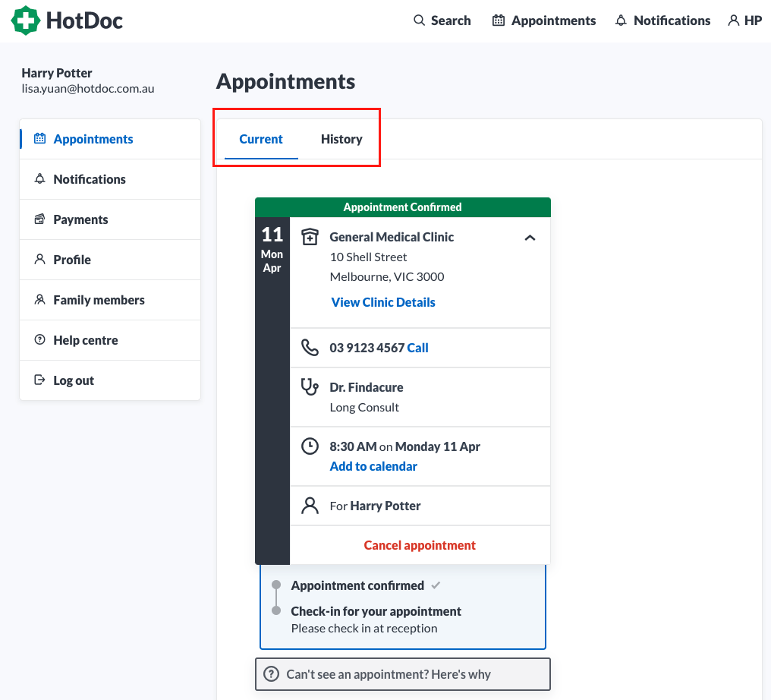Click General Medical Clinic name
The height and width of the screenshot is (700, 771).
point(392,237)
